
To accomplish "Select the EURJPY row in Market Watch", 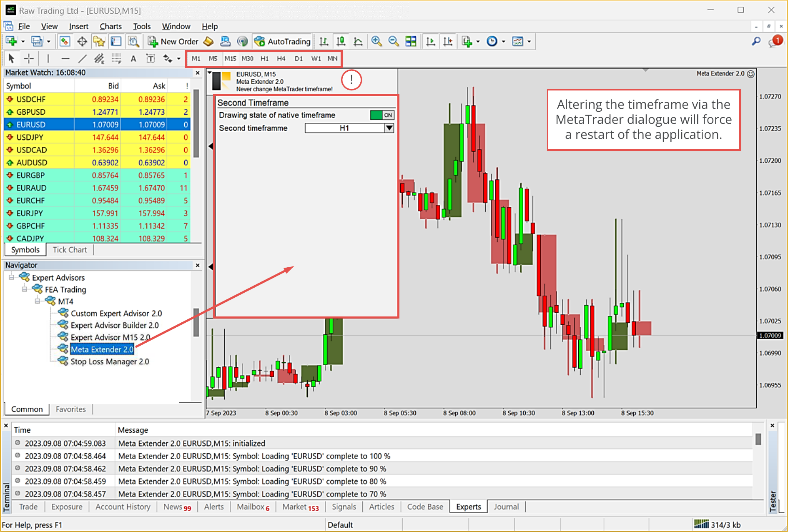I will point(97,213).
